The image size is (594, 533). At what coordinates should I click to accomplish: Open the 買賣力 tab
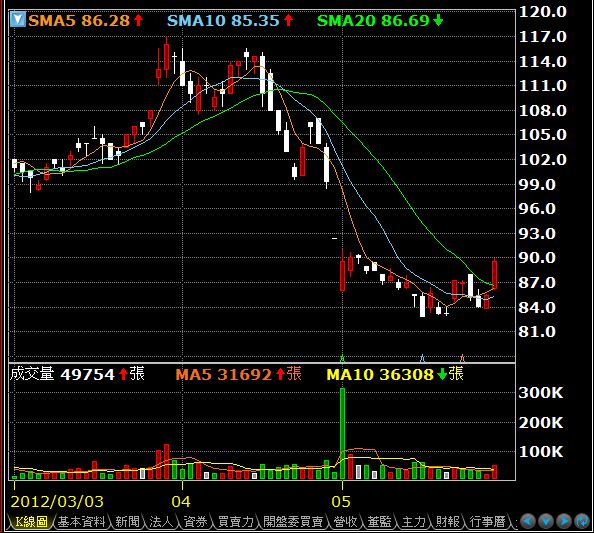pyautogui.click(x=236, y=522)
